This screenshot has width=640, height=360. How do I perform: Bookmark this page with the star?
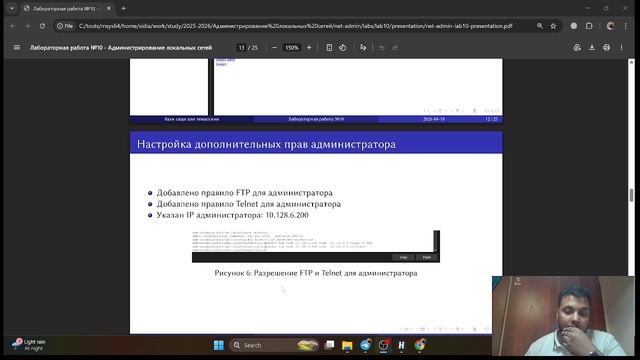click(553, 26)
